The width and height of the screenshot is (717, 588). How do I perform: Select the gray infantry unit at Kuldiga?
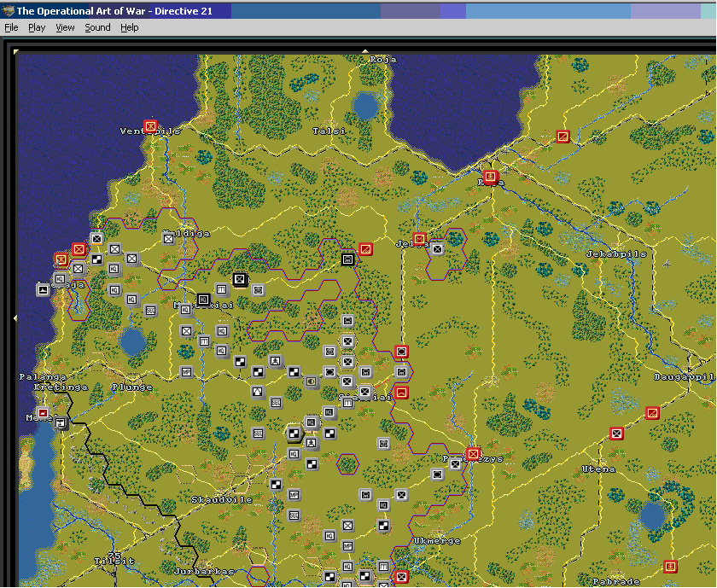[x=169, y=239]
